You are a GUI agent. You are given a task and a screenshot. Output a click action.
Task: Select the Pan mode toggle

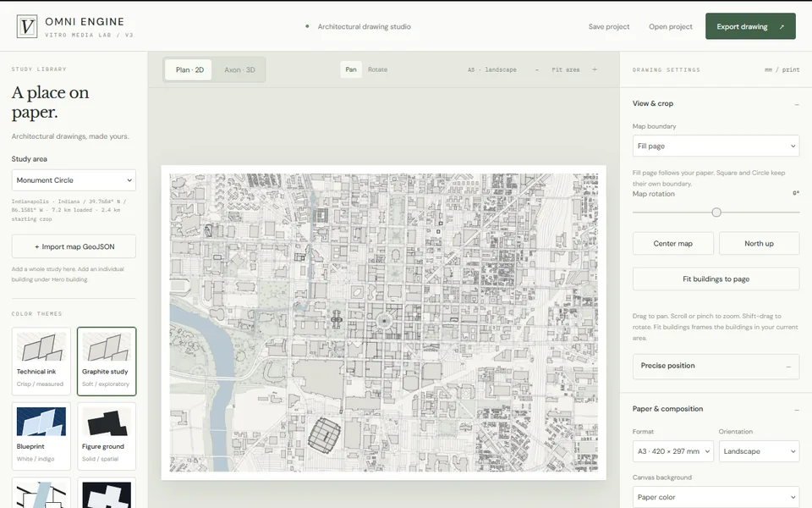click(351, 69)
